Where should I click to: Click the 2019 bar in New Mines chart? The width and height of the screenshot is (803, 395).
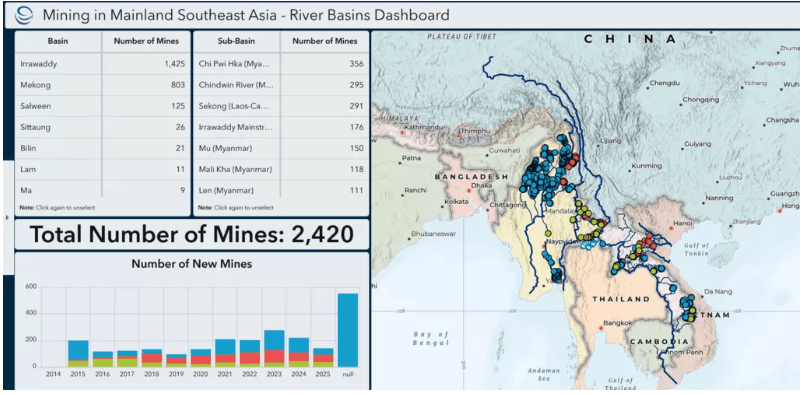tap(177, 360)
